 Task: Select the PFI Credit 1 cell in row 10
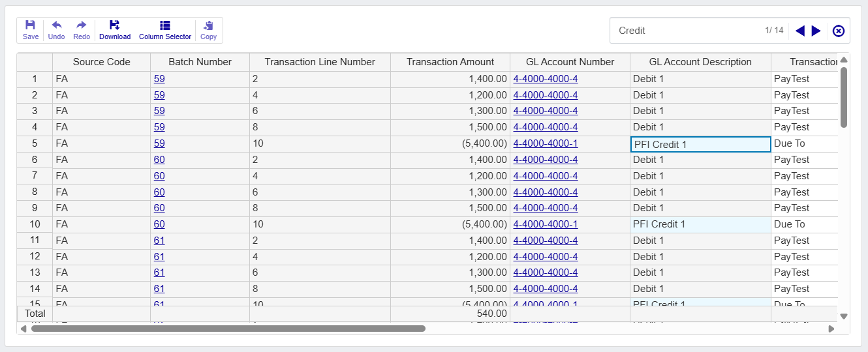point(700,224)
